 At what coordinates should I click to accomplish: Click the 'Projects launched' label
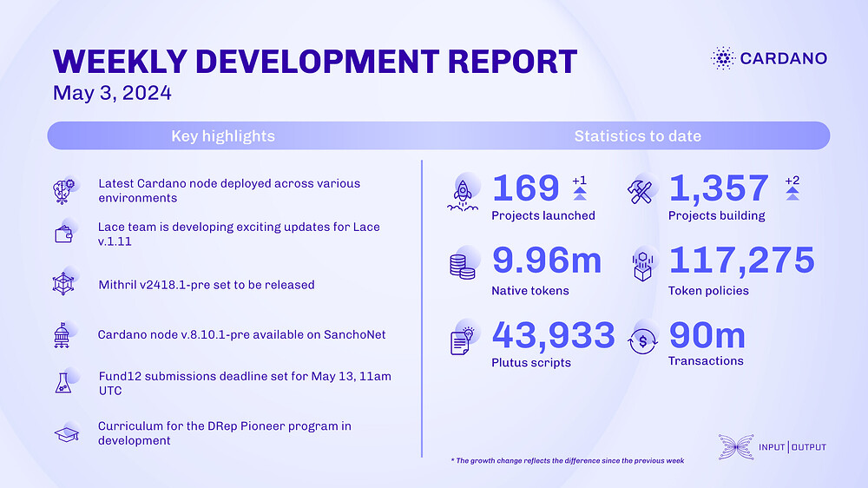543,215
